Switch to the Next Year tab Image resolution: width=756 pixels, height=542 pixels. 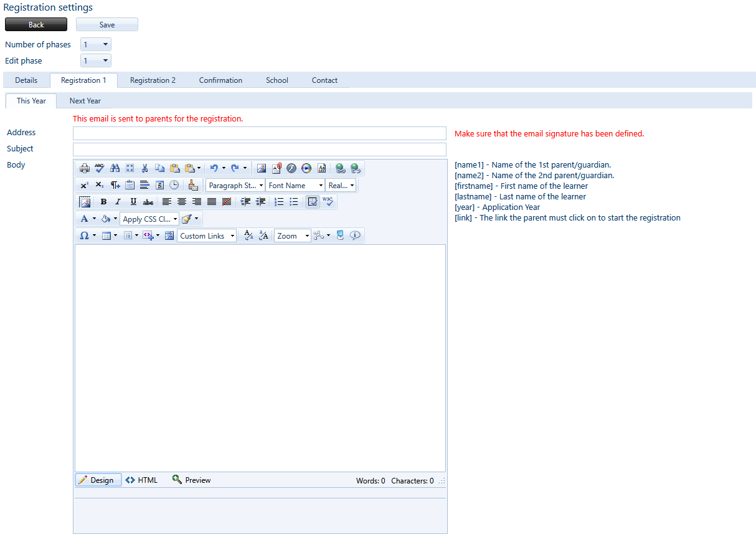click(85, 101)
